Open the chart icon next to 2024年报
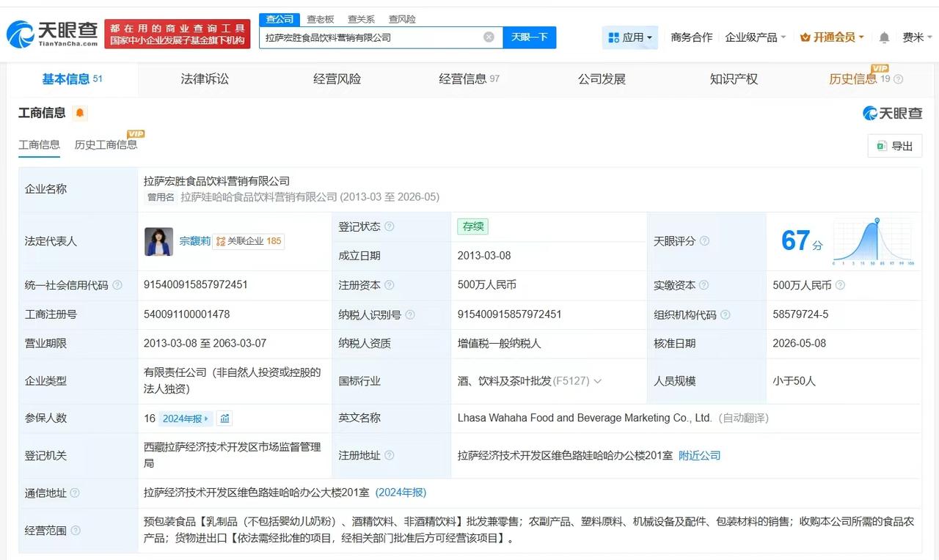The width and height of the screenshot is (939, 560). (225, 419)
